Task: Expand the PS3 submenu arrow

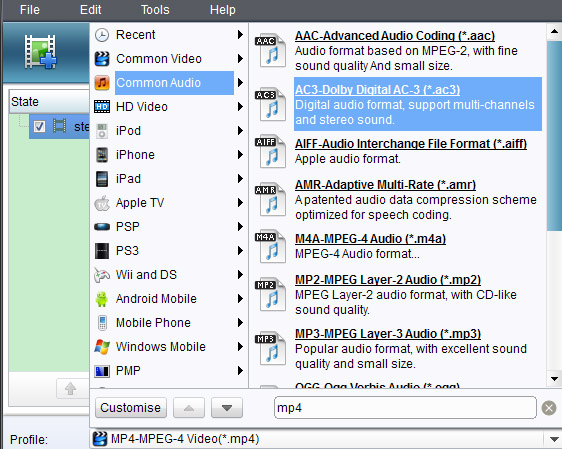Action: [x=240, y=251]
